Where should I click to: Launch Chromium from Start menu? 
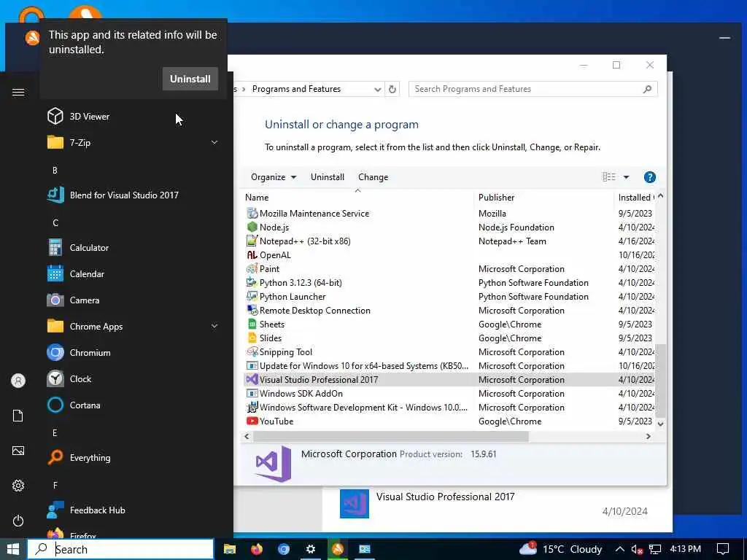90,352
